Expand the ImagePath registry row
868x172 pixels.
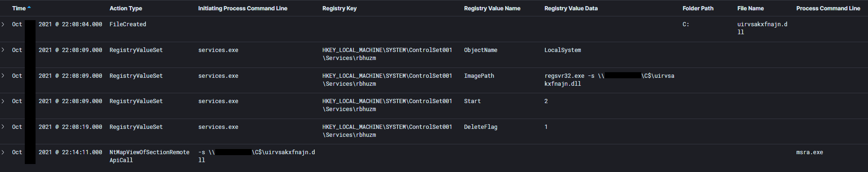point(3,76)
